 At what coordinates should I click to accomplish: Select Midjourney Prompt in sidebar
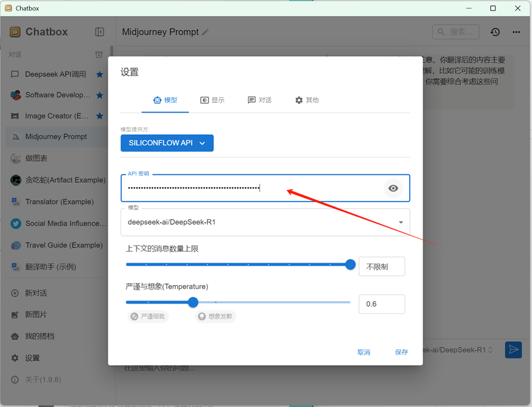pyautogui.click(x=56, y=137)
